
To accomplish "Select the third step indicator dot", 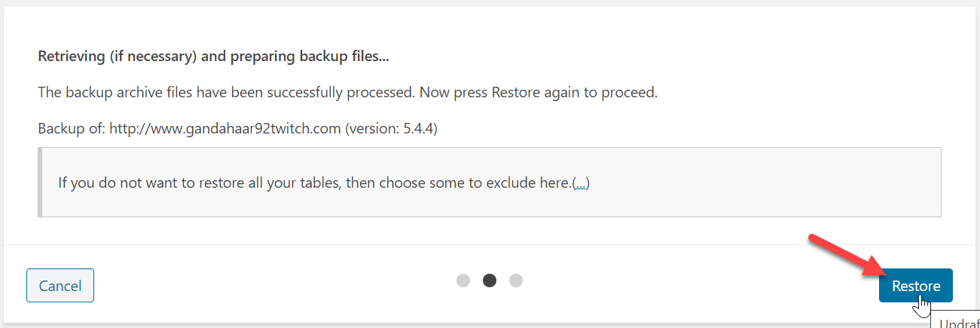I will [516, 280].
